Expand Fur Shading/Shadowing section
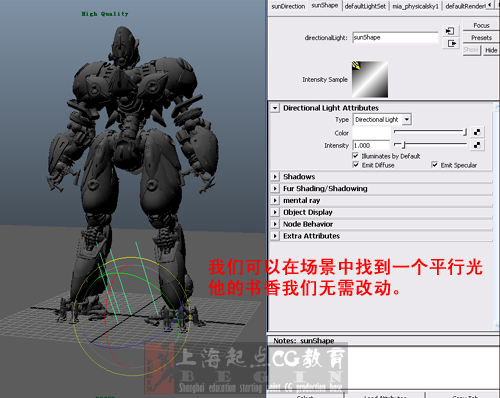 (x=275, y=189)
